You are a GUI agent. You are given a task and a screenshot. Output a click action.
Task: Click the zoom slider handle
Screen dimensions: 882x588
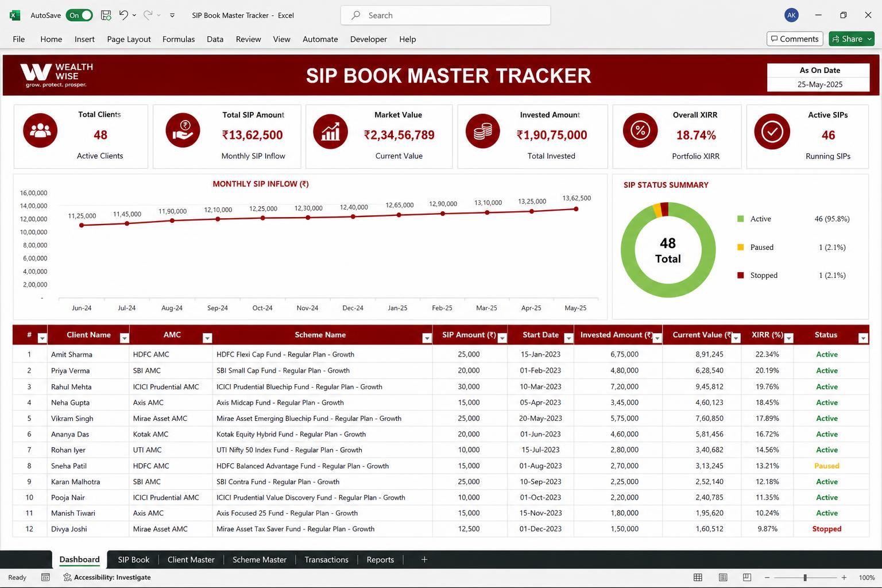[805, 577]
